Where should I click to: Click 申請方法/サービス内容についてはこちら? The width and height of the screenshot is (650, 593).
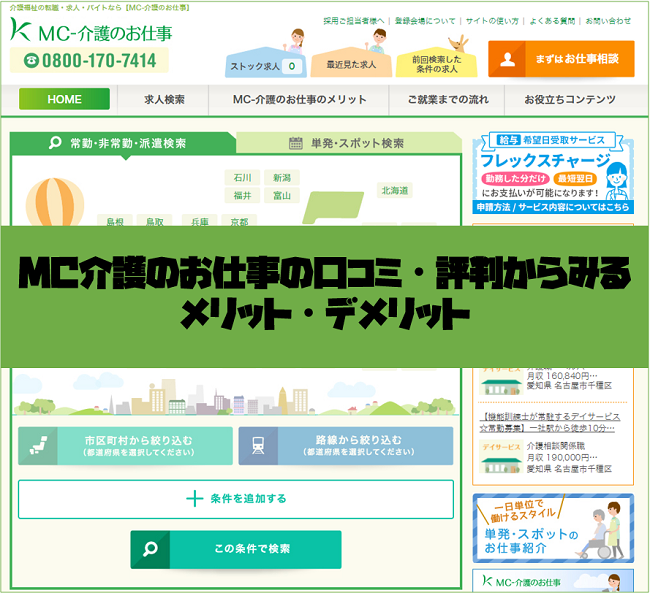coord(553,207)
